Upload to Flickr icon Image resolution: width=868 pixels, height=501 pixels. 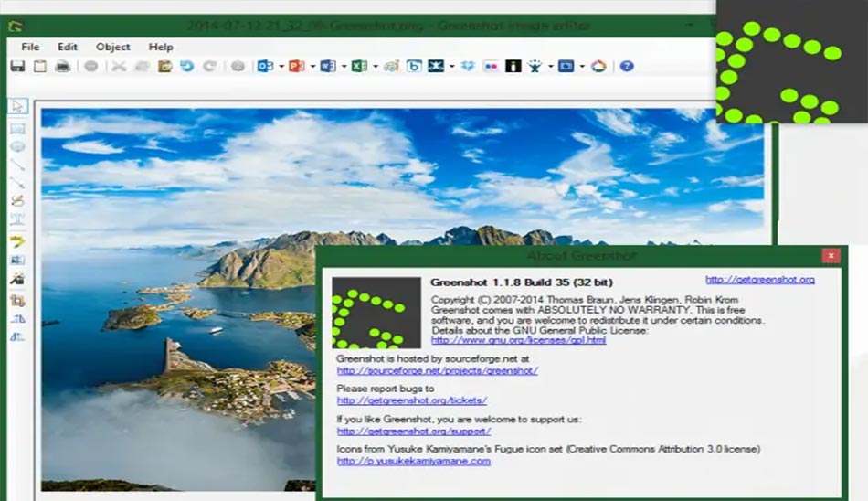491,67
